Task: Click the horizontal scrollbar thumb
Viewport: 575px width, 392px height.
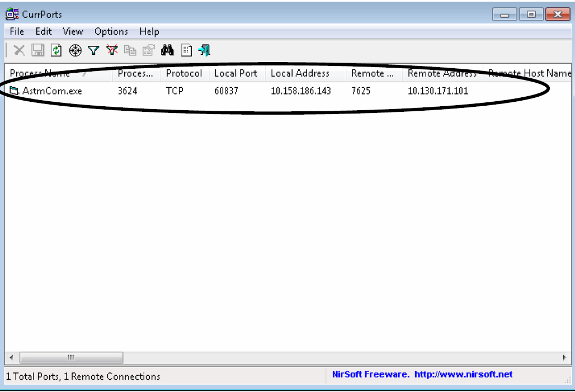Action: click(x=71, y=357)
